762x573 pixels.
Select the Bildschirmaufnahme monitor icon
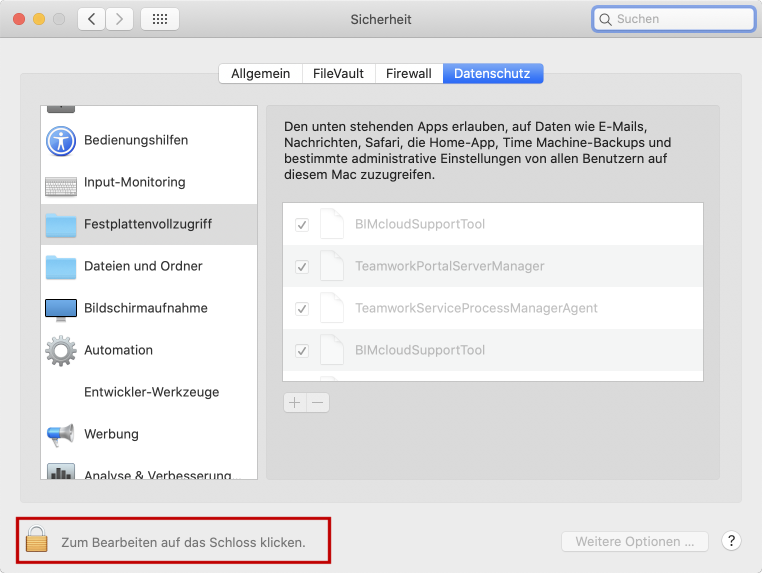pos(61,308)
